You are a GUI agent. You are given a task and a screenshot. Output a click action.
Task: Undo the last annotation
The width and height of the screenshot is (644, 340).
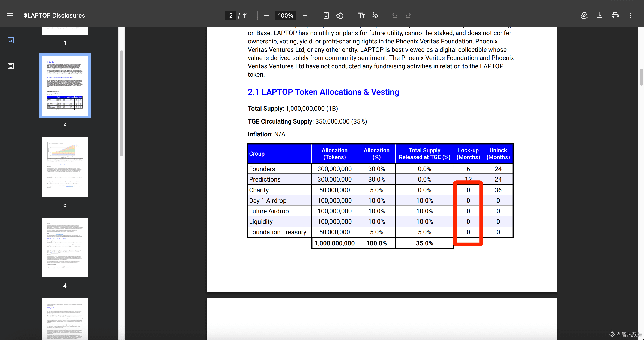coord(394,15)
